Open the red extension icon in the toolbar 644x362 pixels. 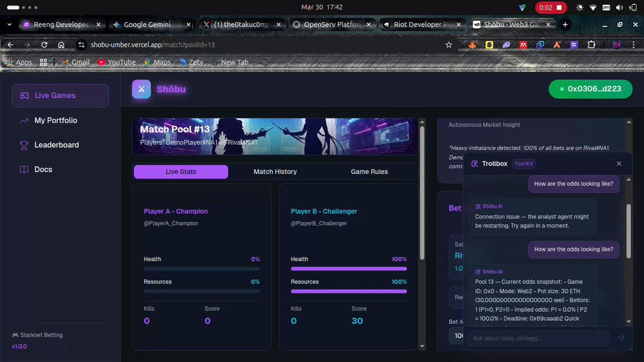click(x=523, y=45)
